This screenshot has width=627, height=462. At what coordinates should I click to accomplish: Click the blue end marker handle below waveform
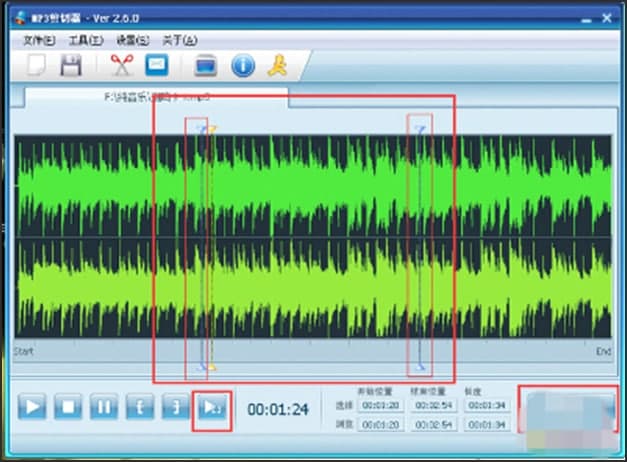point(420,367)
